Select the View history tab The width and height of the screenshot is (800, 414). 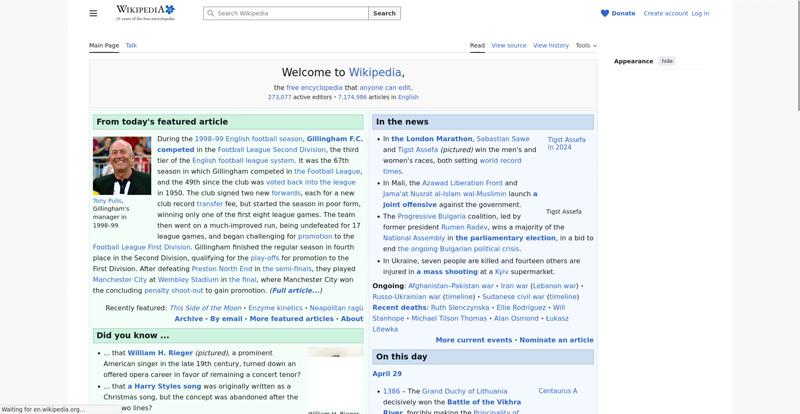pyautogui.click(x=550, y=45)
